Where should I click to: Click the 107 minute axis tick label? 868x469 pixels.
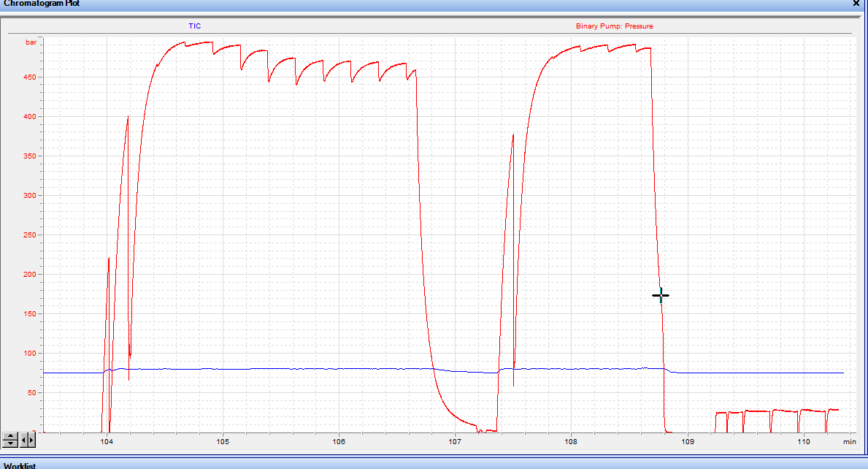(453, 441)
